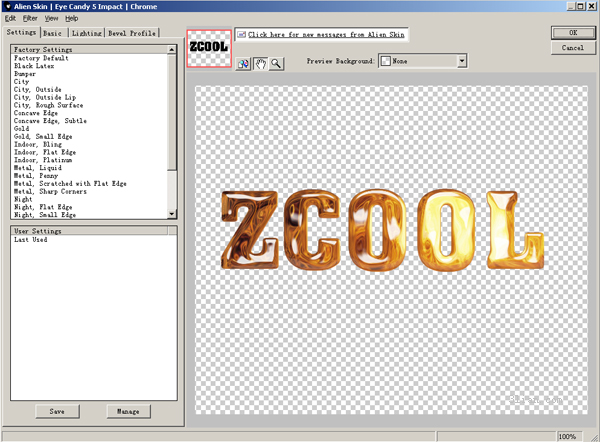Select the Factory Default preset
The width and height of the screenshot is (600, 442).
coord(41,58)
